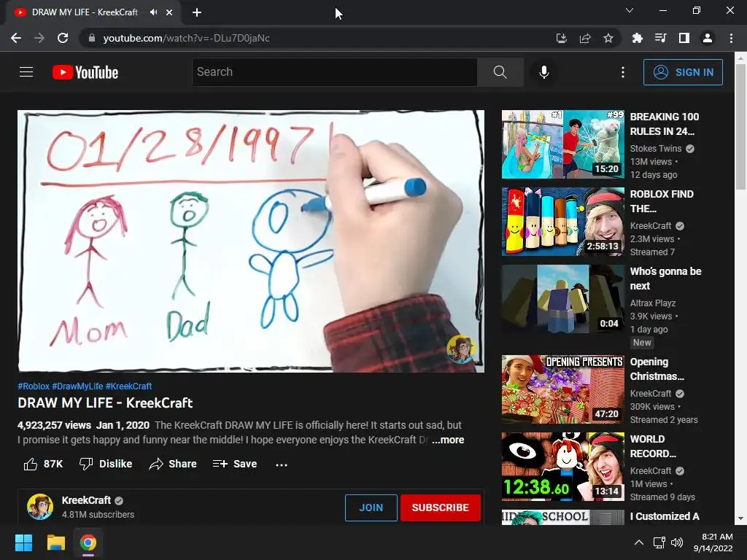The width and height of the screenshot is (747, 560).
Task: Bookmark this page with the star
Action: [x=608, y=38]
